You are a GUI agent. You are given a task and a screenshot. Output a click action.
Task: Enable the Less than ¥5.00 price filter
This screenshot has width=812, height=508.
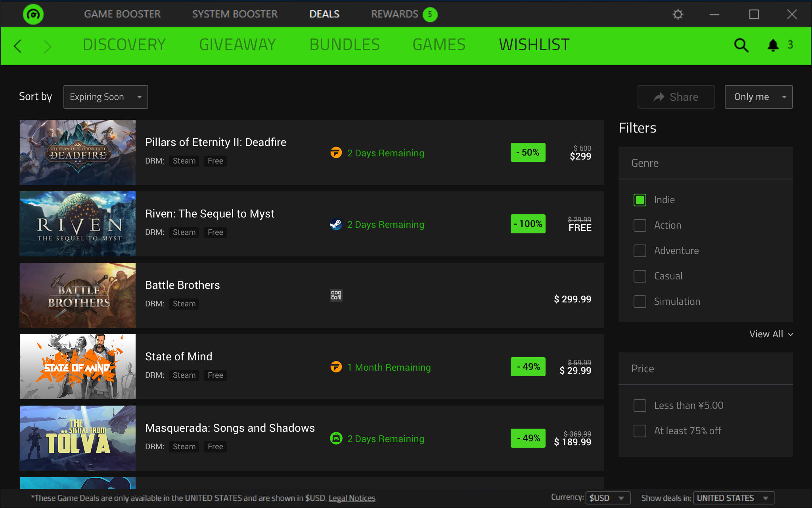pyautogui.click(x=639, y=405)
